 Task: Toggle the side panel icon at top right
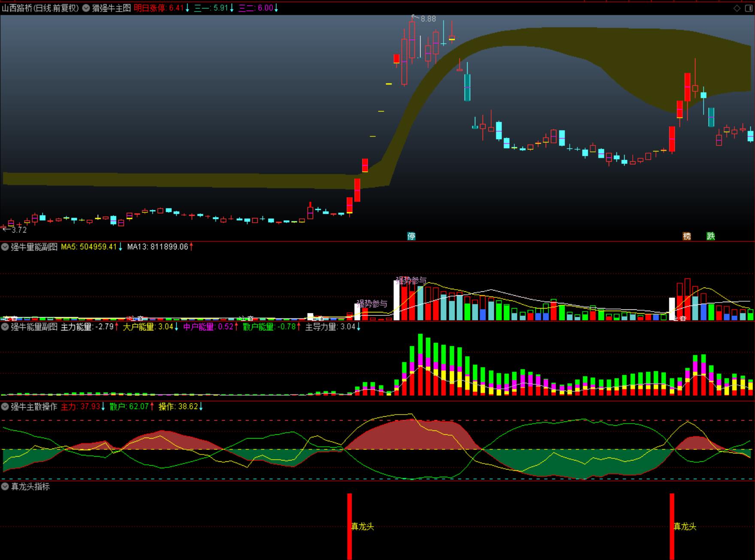pos(748,8)
